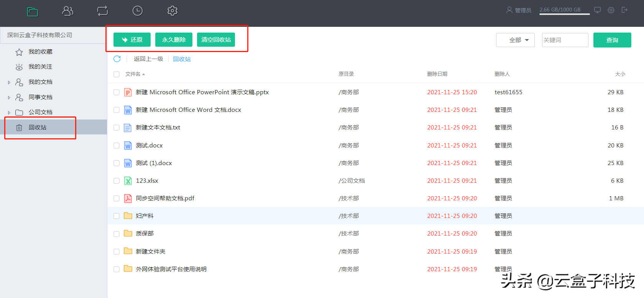Click the sync arrows icon in top bar
This screenshot has height=298, width=644.
(x=102, y=11)
